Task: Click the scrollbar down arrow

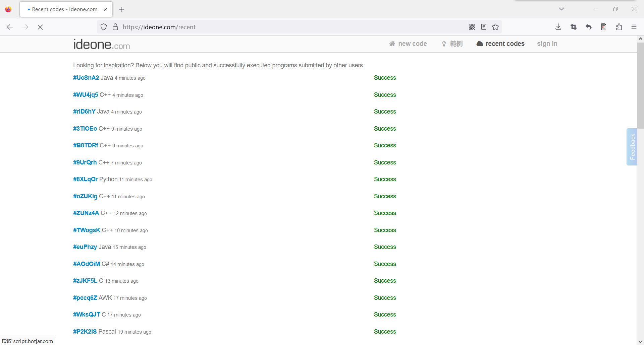Action: (640, 341)
